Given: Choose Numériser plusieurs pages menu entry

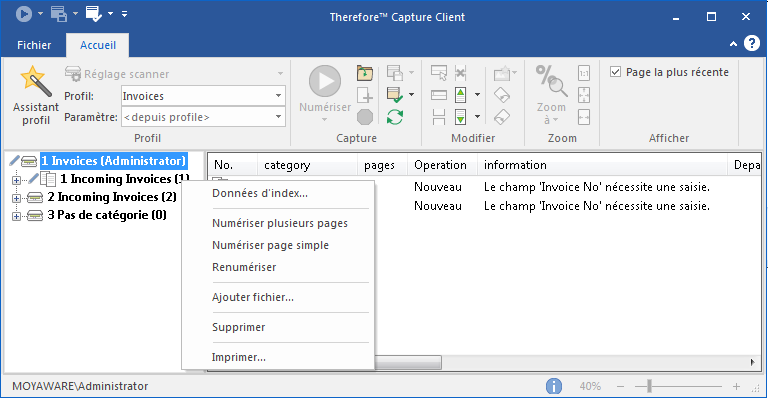Looking at the screenshot, I should 280,223.
